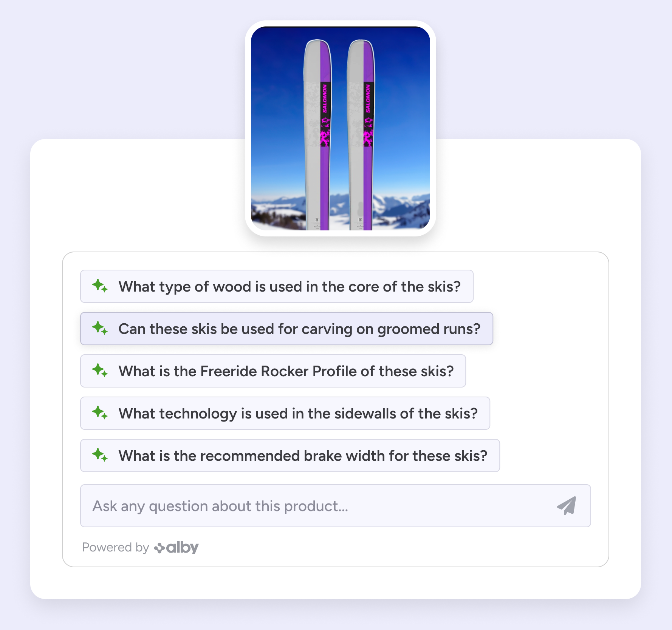
Task: Pick the sidewalls technology question
Action: (298, 414)
